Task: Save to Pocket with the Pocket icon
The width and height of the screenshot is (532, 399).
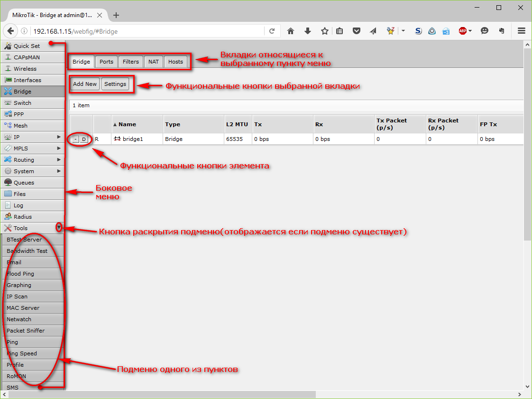Action: 356,31
